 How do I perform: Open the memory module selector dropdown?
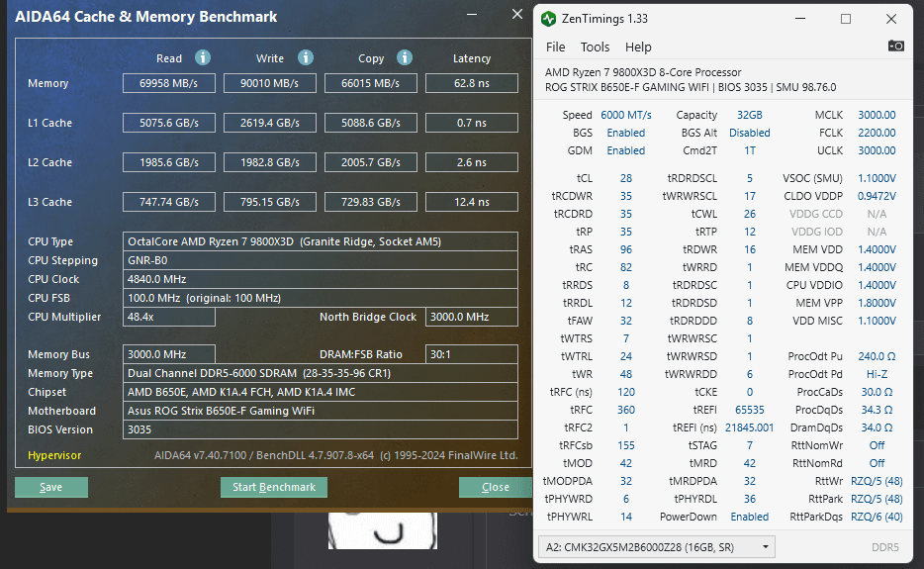(x=657, y=547)
